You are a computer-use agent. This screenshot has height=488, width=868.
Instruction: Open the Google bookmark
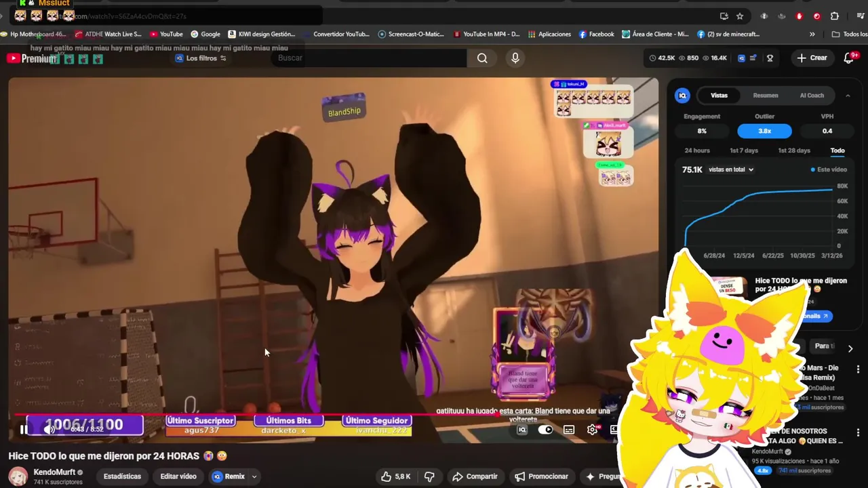click(205, 34)
